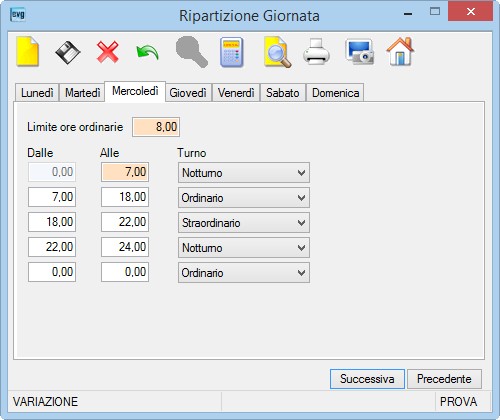Click the red X delete icon

[108, 52]
